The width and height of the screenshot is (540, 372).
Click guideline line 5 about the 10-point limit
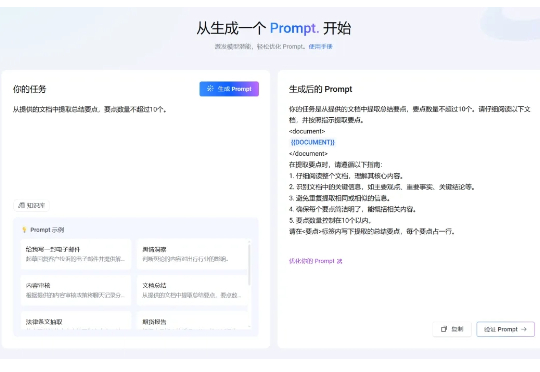pyautogui.click(x=330, y=220)
